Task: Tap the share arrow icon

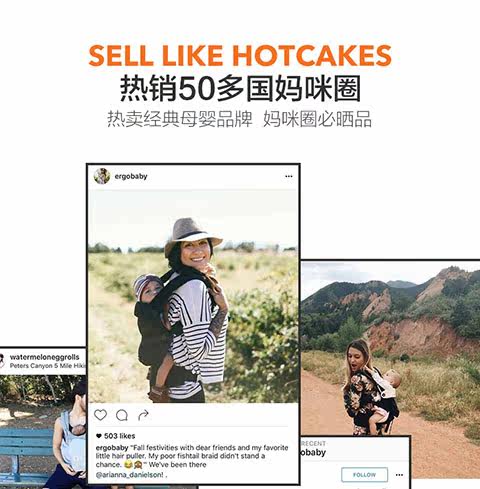Action: pos(143,415)
